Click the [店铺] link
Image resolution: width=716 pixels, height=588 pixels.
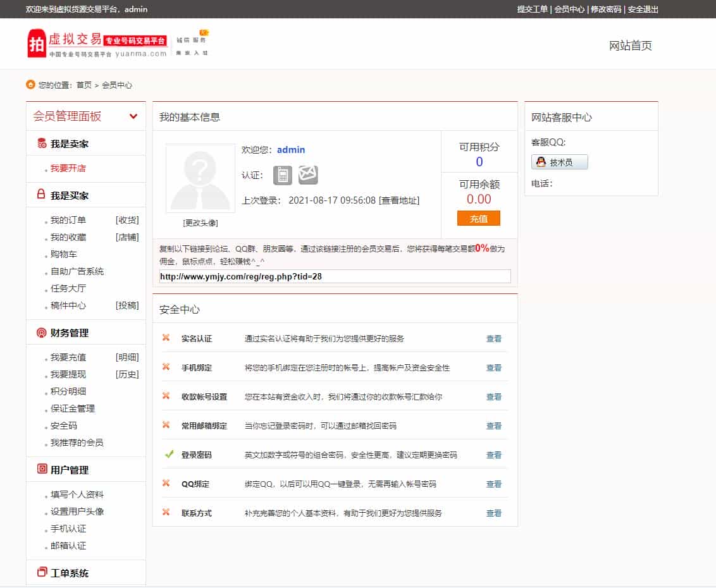click(x=127, y=237)
